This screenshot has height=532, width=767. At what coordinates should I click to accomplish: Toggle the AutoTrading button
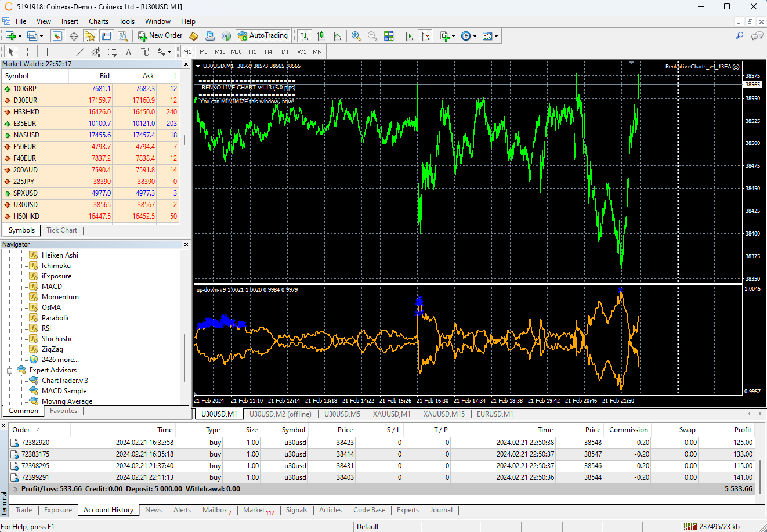click(x=263, y=36)
